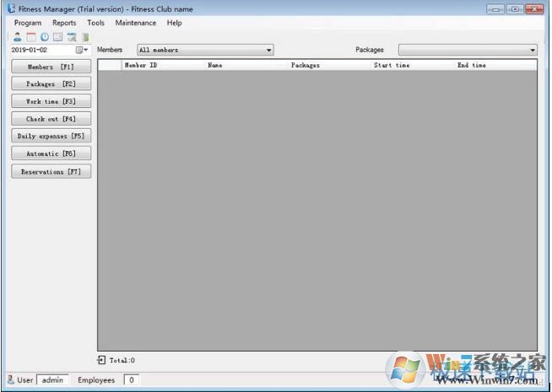The width and height of the screenshot is (552, 392).
Task: Maximize the Fitness Manager window
Action: tap(515, 9)
